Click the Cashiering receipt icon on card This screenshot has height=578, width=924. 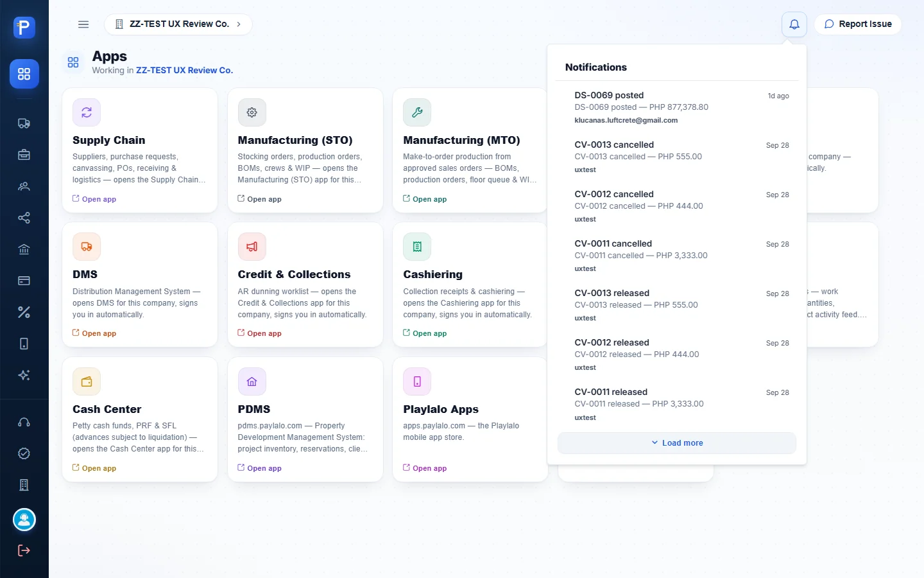pyautogui.click(x=417, y=247)
